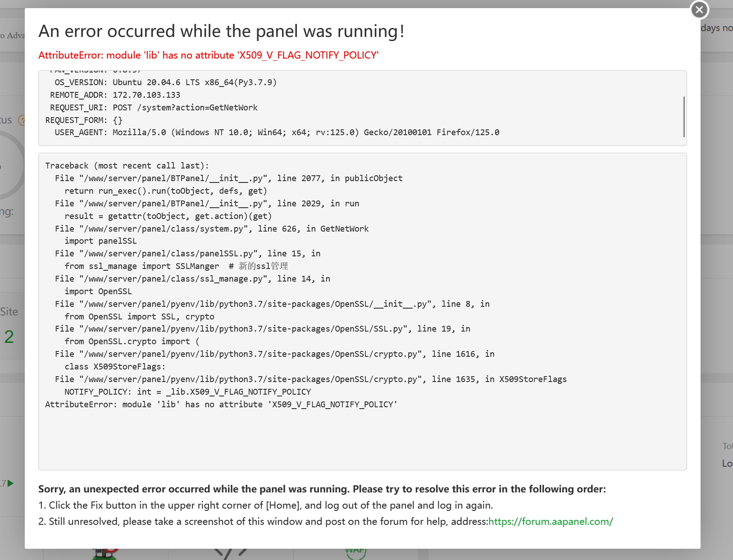Image resolution: width=733 pixels, height=560 pixels.
Task: Click the 'days' text at top right
Action: (710, 28)
